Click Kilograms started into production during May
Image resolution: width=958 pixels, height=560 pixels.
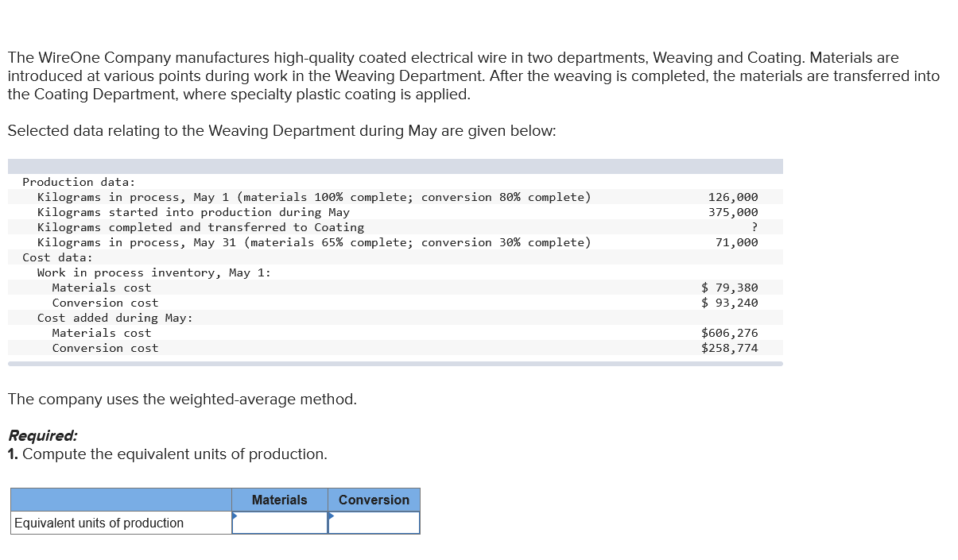click(x=193, y=212)
